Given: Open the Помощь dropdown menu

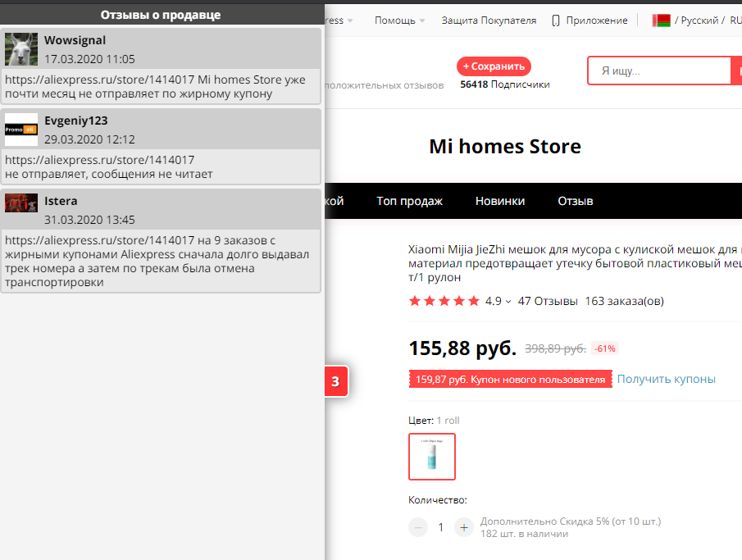Looking at the screenshot, I should 399,20.
